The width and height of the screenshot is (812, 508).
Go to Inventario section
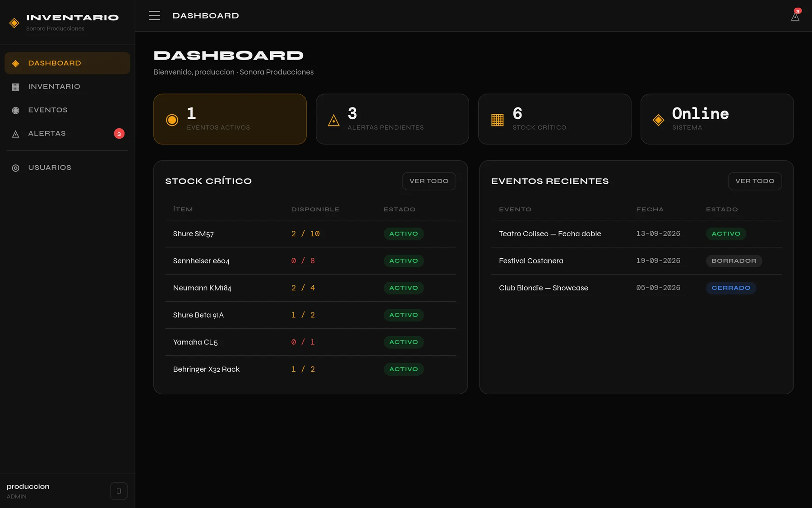click(x=67, y=87)
